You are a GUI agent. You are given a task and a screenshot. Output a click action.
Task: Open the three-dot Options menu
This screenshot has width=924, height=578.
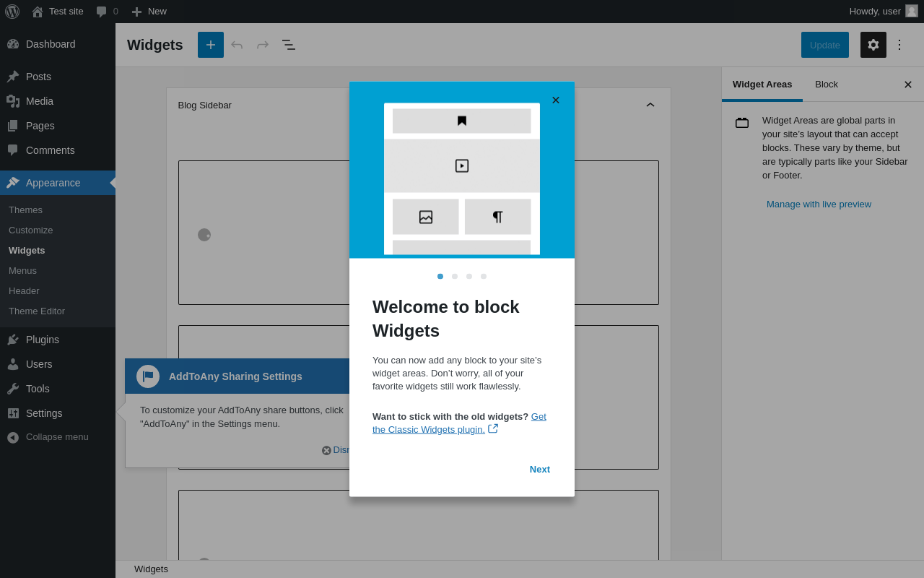click(x=899, y=45)
